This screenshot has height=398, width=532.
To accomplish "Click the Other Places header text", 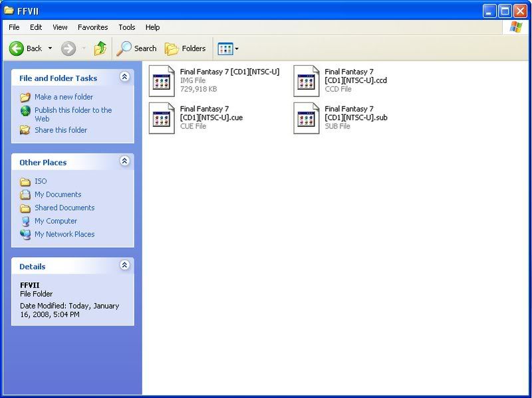I will click(x=43, y=162).
